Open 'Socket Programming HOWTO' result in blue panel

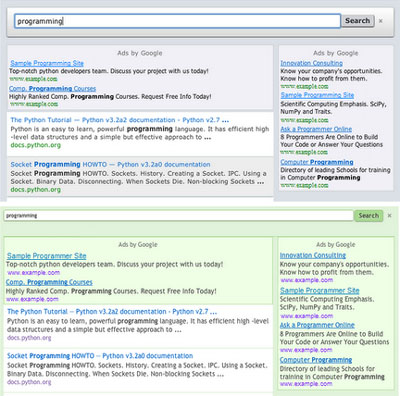[110, 164]
